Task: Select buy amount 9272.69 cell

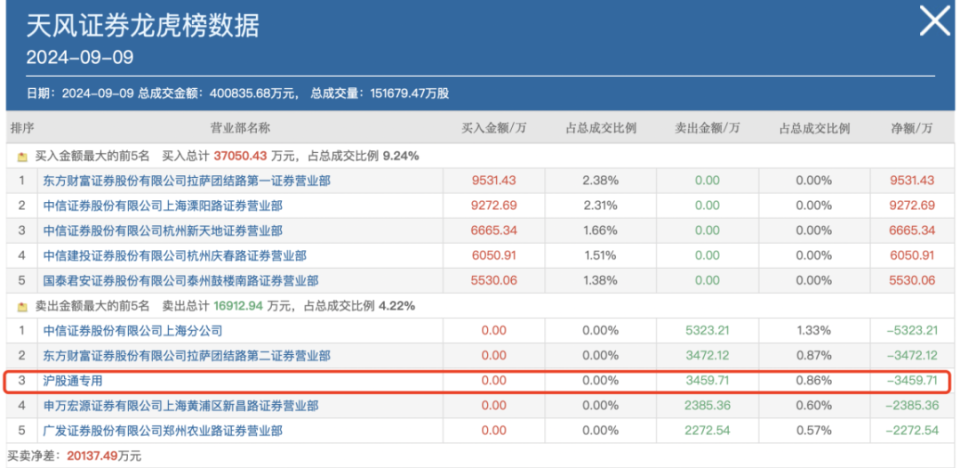Action: (493, 206)
